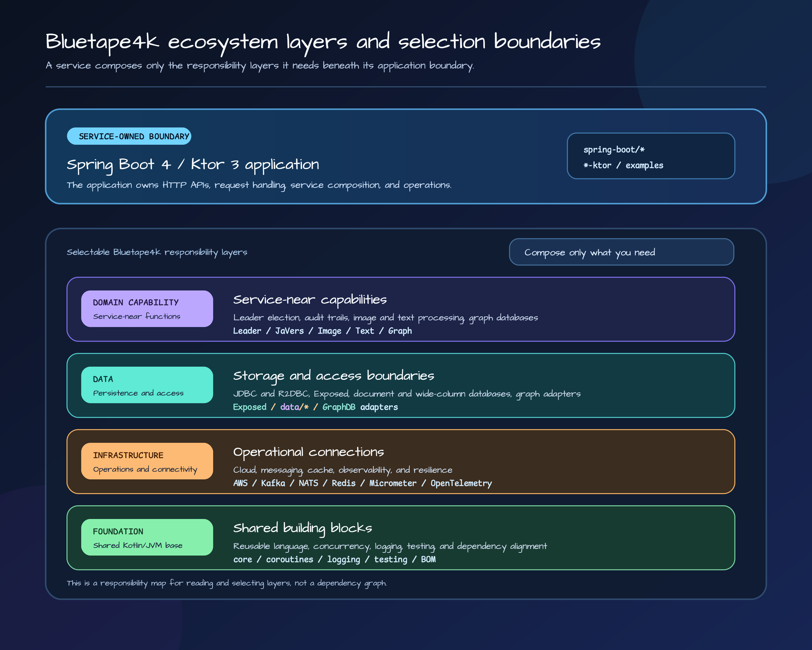
Task: Click 'Leader / JaVers / Image / Text / Graph' line
Action: 323,331
